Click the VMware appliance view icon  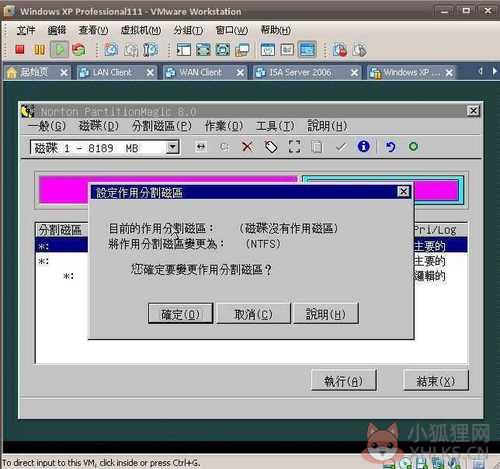point(287,50)
